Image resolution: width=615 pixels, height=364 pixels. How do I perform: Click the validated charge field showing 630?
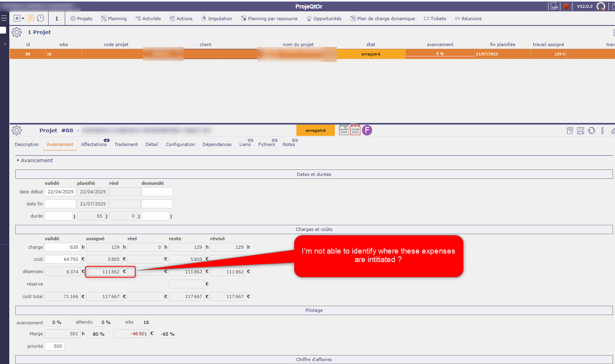[63, 247]
